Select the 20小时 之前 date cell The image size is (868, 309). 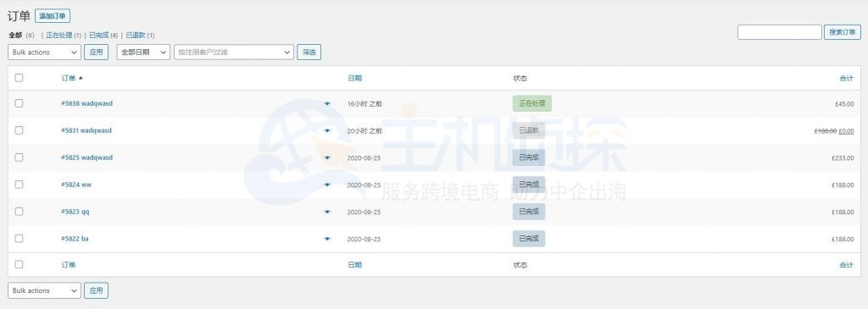tap(364, 130)
